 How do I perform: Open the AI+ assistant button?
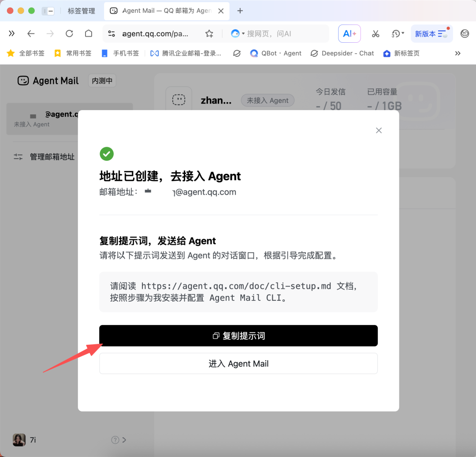pyautogui.click(x=350, y=33)
